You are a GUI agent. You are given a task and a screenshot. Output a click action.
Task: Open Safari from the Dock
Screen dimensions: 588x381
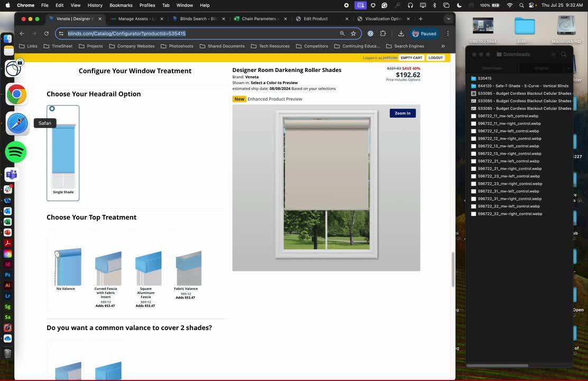point(17,123)
